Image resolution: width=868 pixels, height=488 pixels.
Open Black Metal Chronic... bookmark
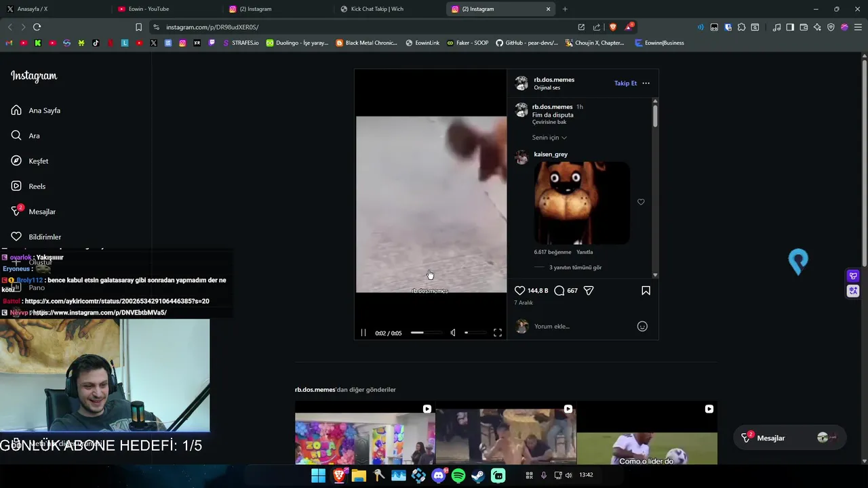pyautogui.click(x=367, y=43)
